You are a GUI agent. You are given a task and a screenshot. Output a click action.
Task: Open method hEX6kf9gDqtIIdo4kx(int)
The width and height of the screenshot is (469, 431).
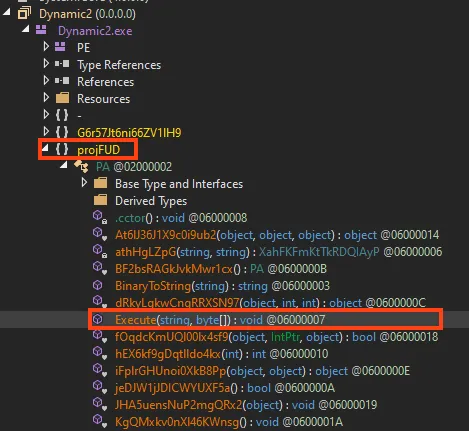(222, 354)
